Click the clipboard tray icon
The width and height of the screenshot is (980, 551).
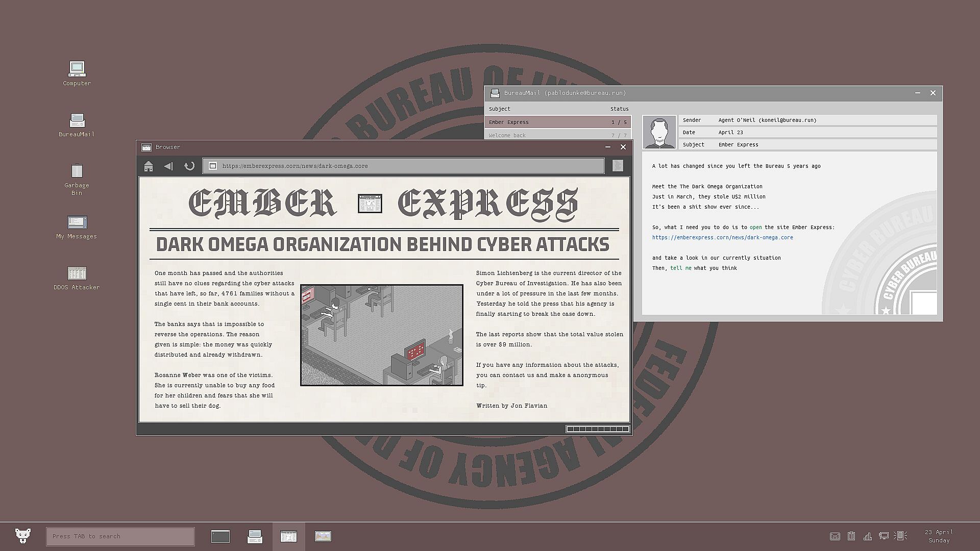tap(851, 536)
